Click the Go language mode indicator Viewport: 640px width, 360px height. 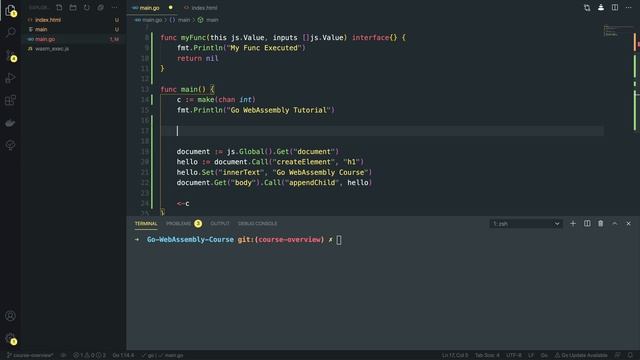click(544, 355)
